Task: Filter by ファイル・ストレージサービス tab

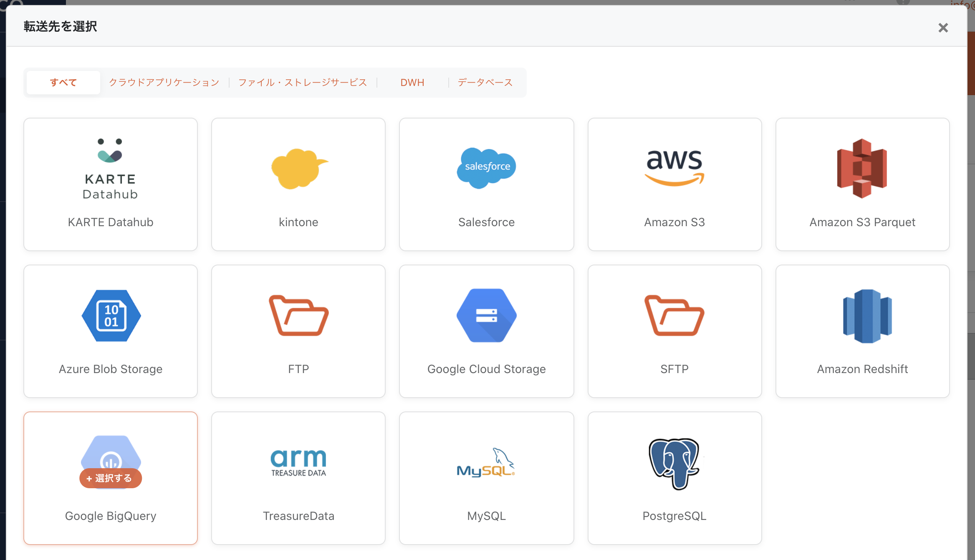Action: 303,83
